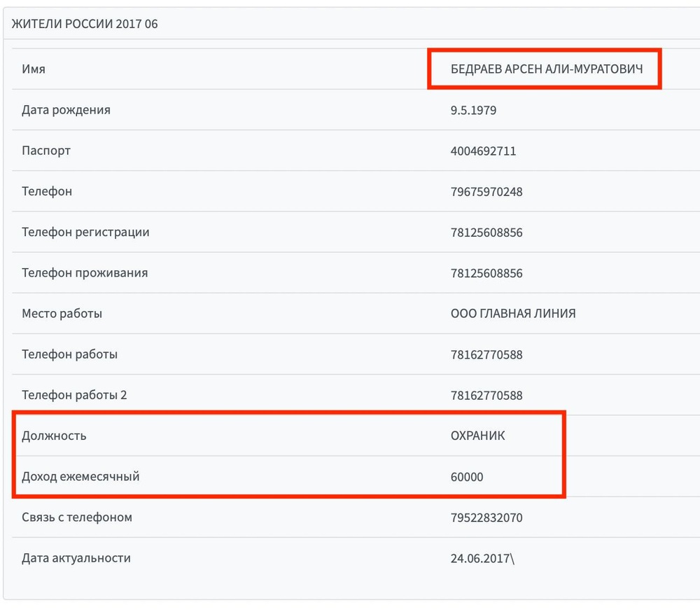Click the 'Паспорт' field label
The width and height of the screenshot is (700, 610).
[x=46, y=151]
